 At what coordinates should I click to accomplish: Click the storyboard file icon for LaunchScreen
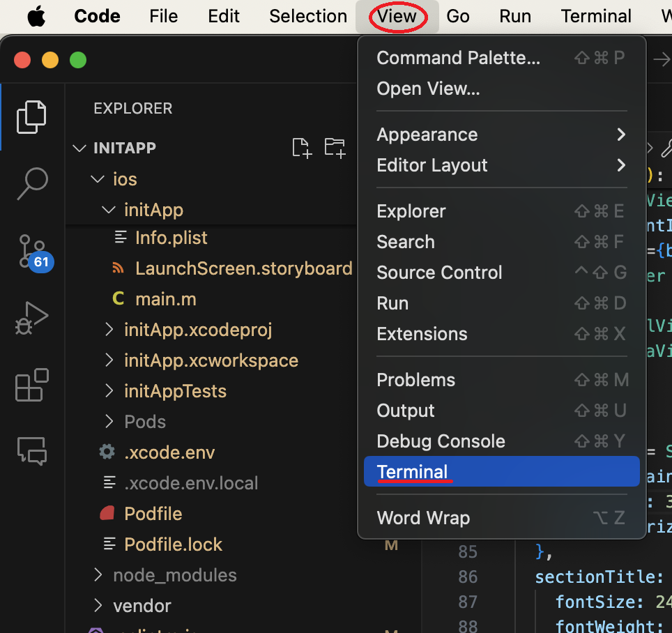tap(119, 268)
